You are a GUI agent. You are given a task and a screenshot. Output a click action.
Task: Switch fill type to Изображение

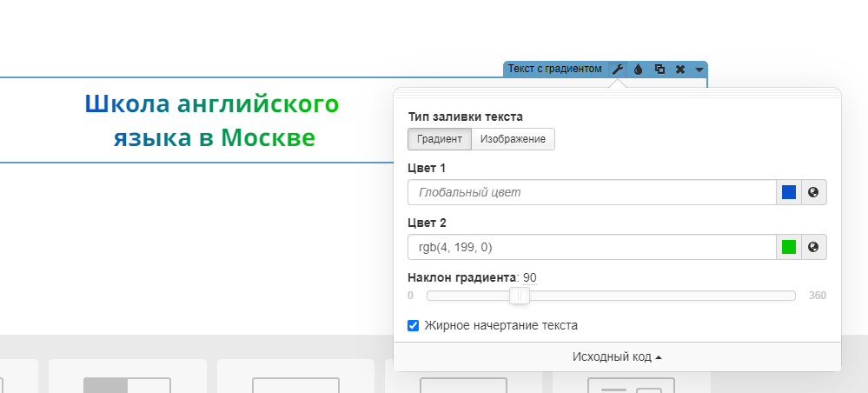[x=513, y=139]
